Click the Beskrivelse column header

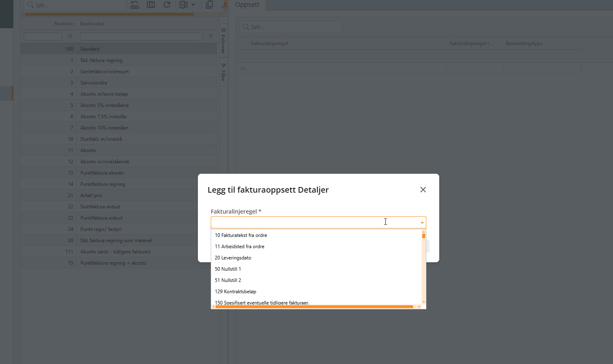point(92,24)
